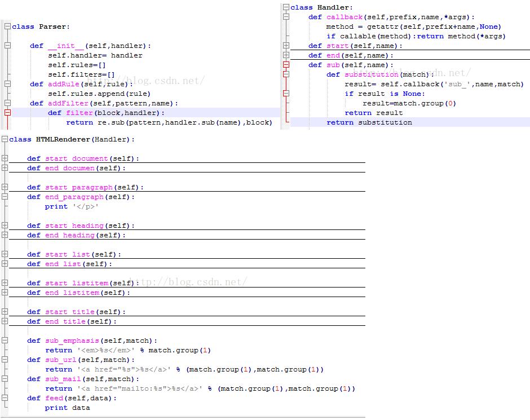This screenshot has width=530, height=420.
Task: Expand the start_heading method body
Action: pos(5,226)
